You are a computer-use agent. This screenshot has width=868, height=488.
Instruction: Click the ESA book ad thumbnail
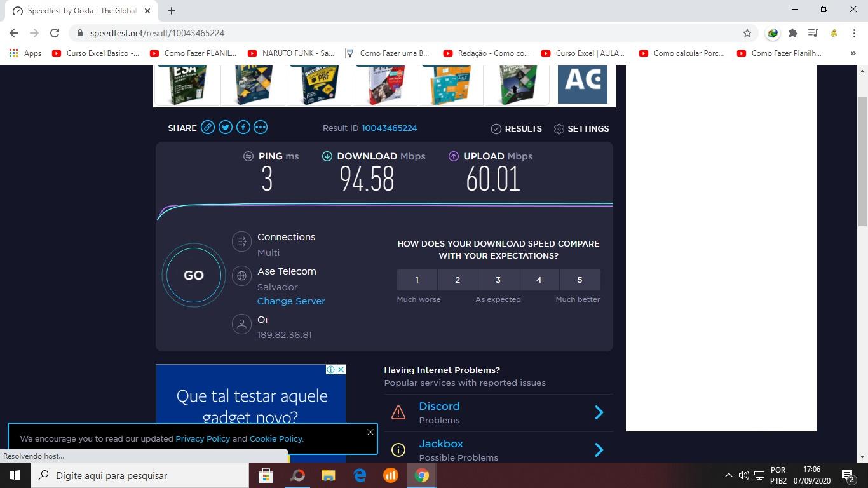coord(187,85)
